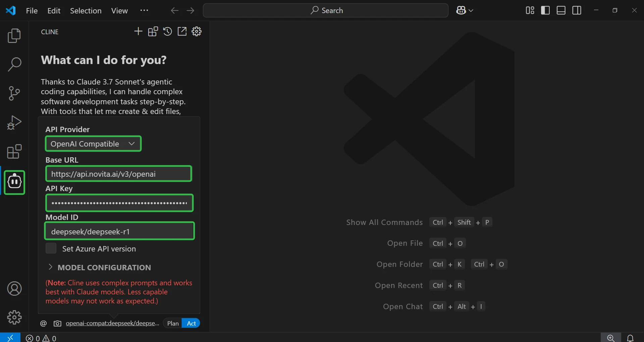The width and height of the screenshot is (644, 342).
Task: Pop Cline out into editor tab
Action: (182, 32)
